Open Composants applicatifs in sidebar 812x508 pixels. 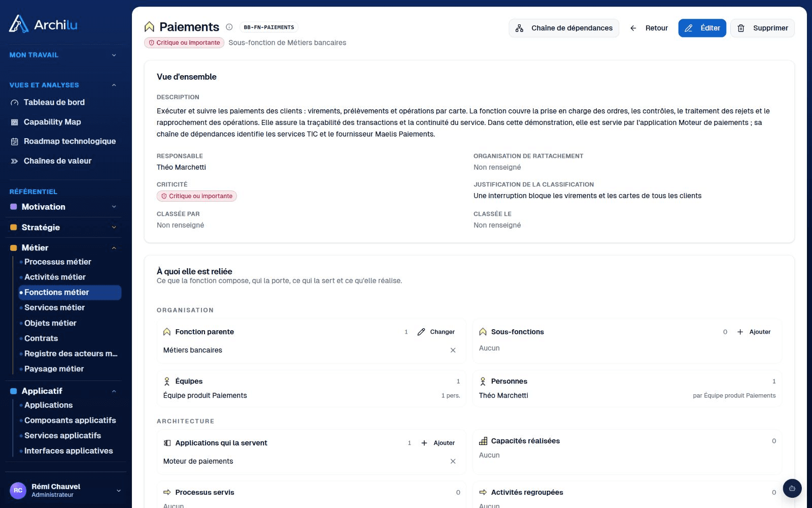[70, 420]
